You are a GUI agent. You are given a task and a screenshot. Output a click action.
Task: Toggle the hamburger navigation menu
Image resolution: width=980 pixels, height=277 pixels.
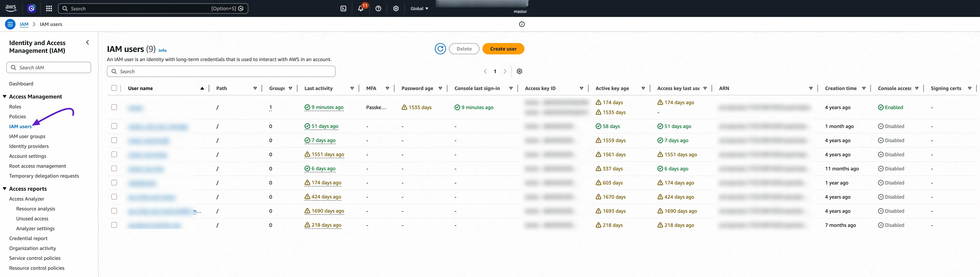[x=10, y=24]
